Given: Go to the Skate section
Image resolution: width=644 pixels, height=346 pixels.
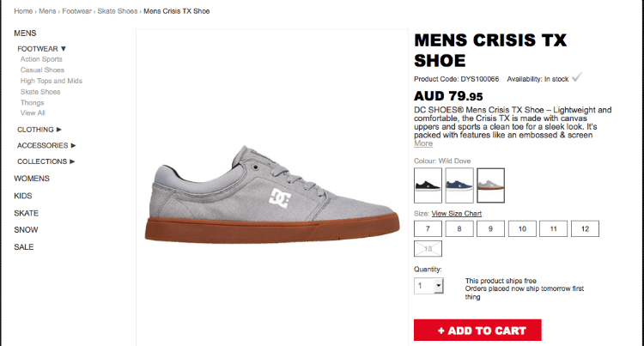Looking at the screenshot, I should point(26,213).
